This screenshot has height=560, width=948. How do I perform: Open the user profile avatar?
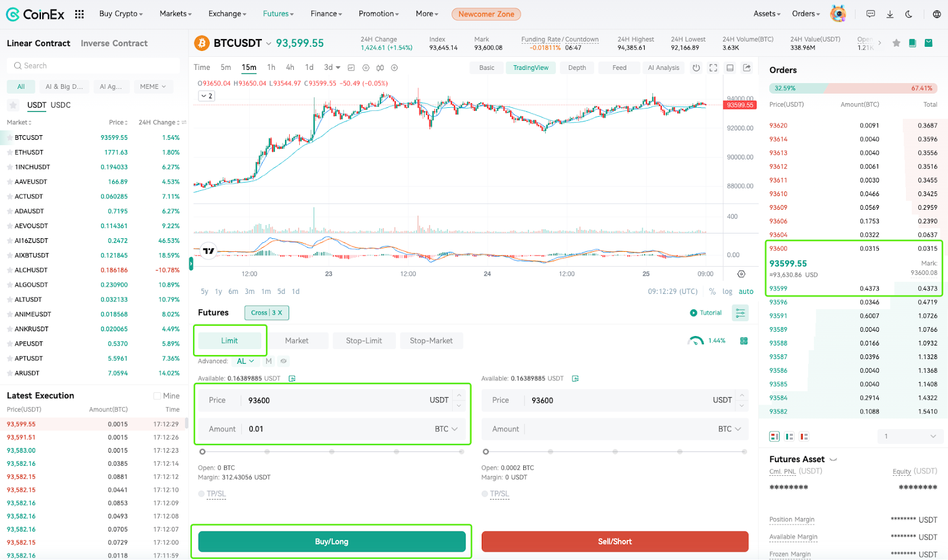[x=838, y=14]
